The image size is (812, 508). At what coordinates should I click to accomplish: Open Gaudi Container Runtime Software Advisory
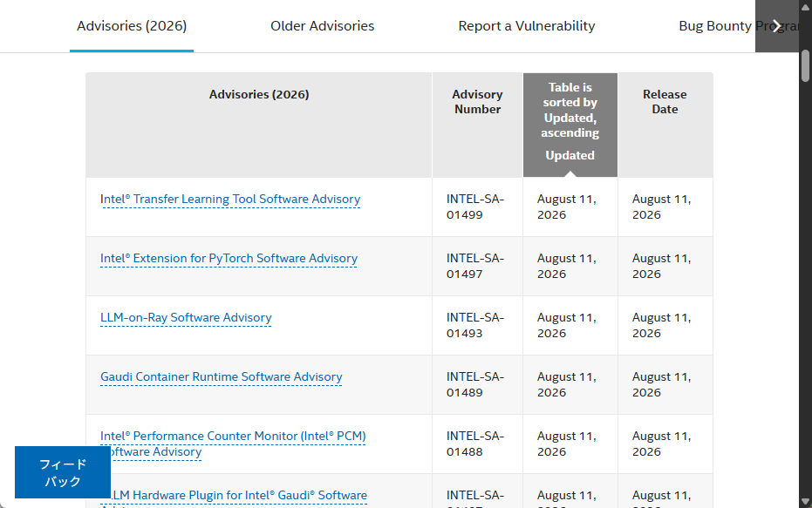pyautogui.click(x=222, y=376)
